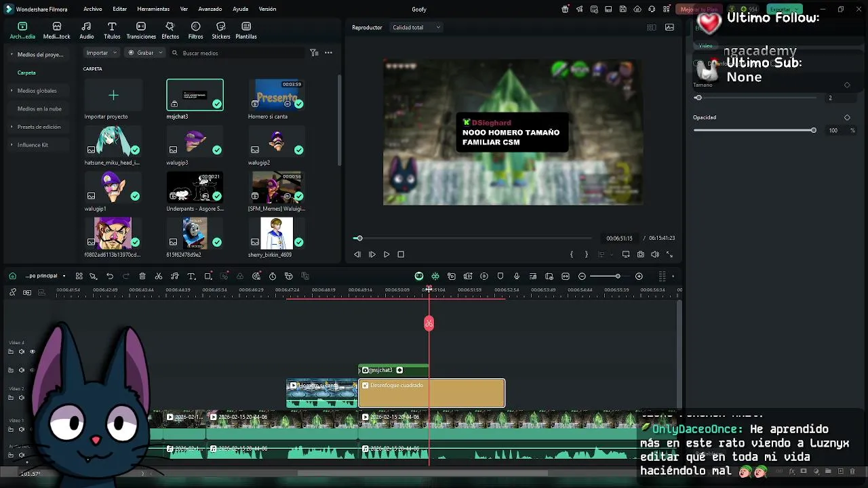Select the Desenfoque cuadrado clip
Viewport: 868px width, 488px height.
(x=431, y=394)
